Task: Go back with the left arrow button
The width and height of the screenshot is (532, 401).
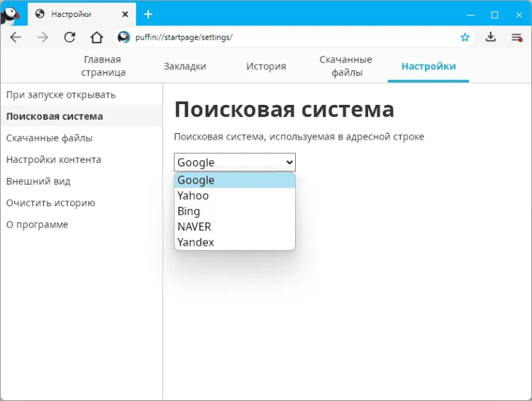Action: coord(16,38)
